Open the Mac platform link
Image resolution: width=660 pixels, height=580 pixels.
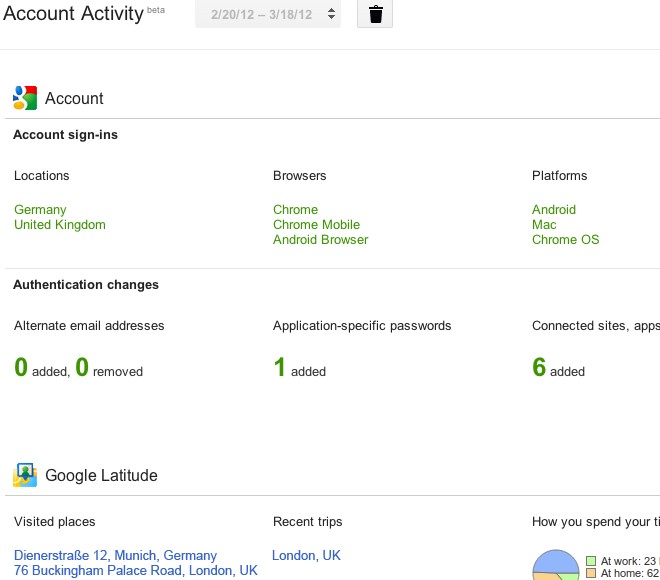(544, 225)
